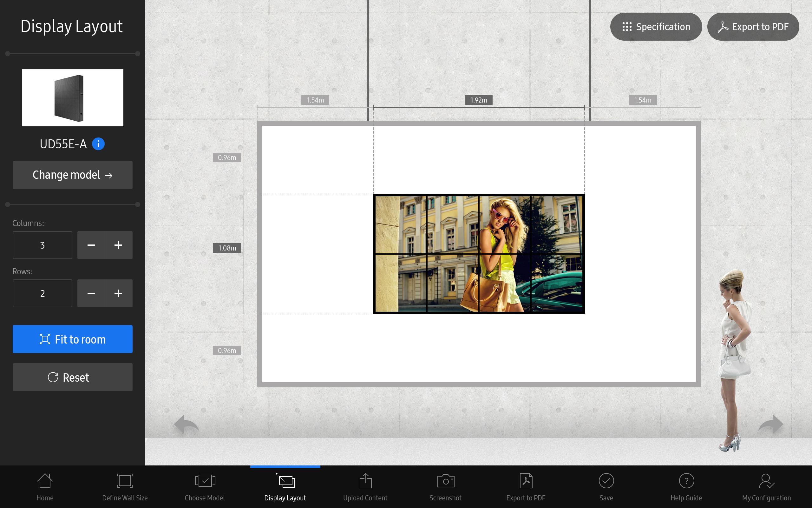Open the Help Guide
The width and height of the screenshot is (812, 508).
(686, 487)
